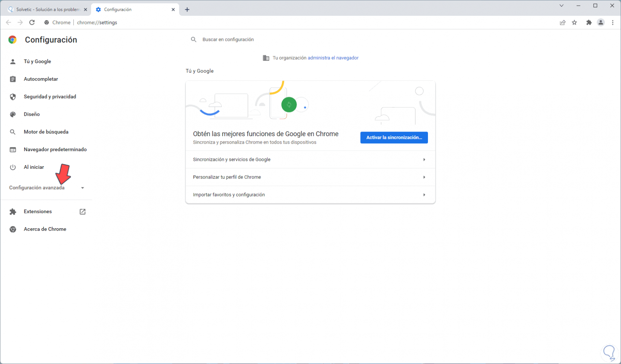Image resolution: width=621 pixels, height=364 pixels.
Task: Click the Motor de búsqueda magnifier icon
Action: tap(13, 132)
